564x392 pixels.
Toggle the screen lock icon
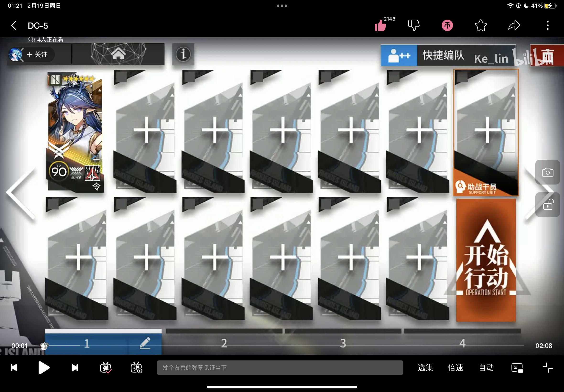point(548,205)
